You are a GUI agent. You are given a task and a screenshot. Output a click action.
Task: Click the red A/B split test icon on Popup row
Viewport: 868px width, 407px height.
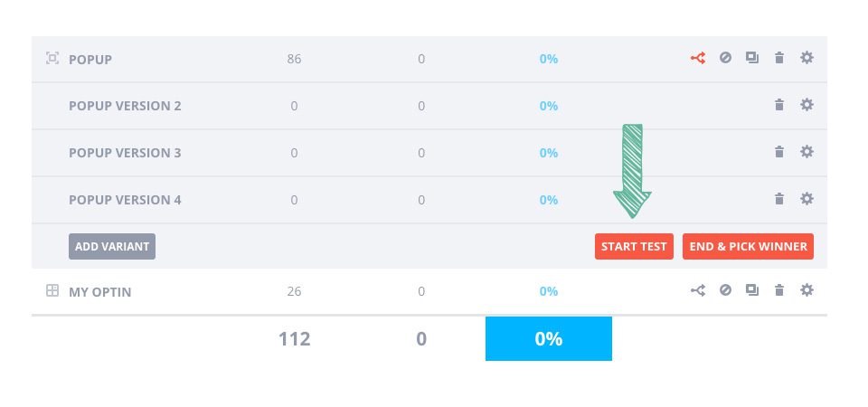pyautogui.click(x=698, y=59)
